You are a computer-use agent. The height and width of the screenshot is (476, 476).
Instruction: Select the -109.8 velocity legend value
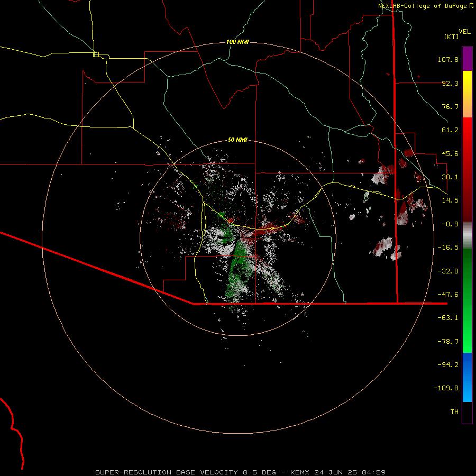pos(446,388)
